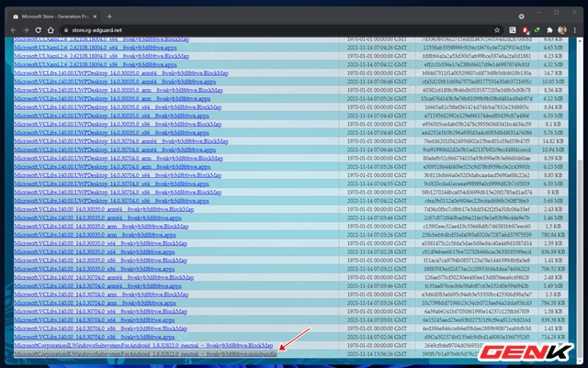This screenshot has height=368, width=588.
Task: Open VCLibs.140.00 14.0.30704.0 arm BlockMap
Action: [101, 295]
